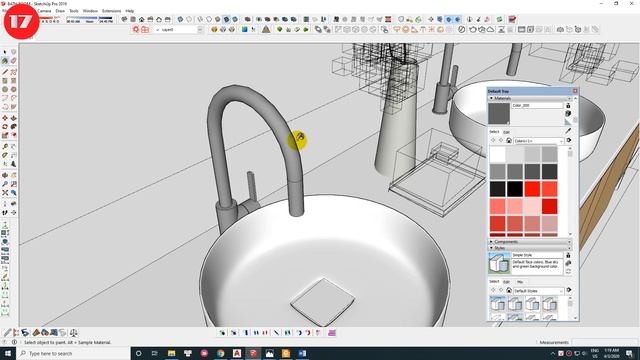Select the Tape Measure tool
Image resolution: width=640 pixels, height=360 pixels.
5,146
